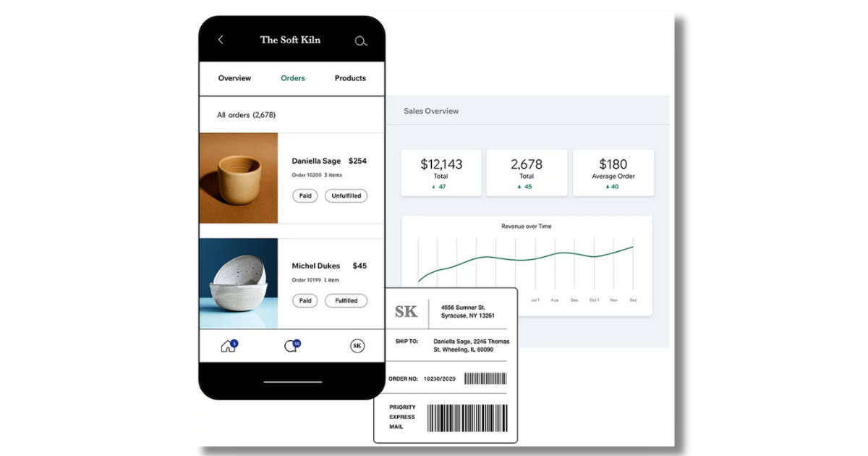Click the growth arrow beside 45
This screenshot has height=456, width=868.
518,187
